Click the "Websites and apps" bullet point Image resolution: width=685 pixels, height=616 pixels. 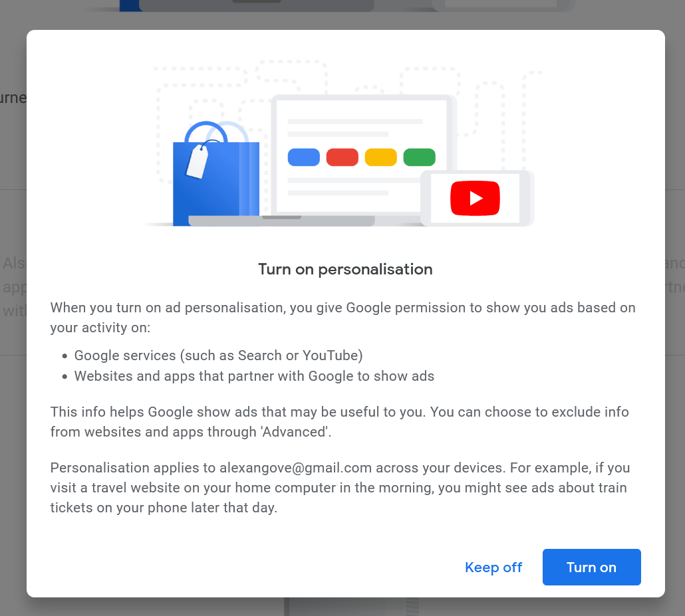(x=254, y=376)
